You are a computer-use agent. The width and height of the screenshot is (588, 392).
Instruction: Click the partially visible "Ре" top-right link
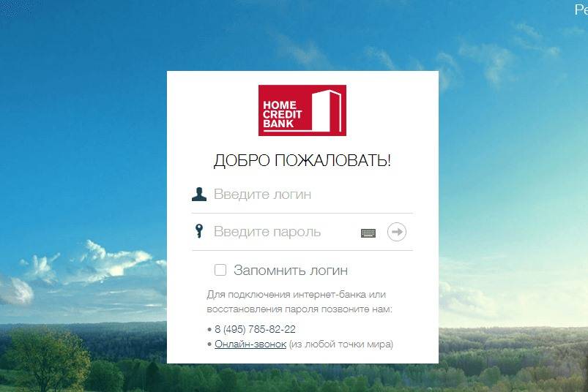[x=580, y=10]
